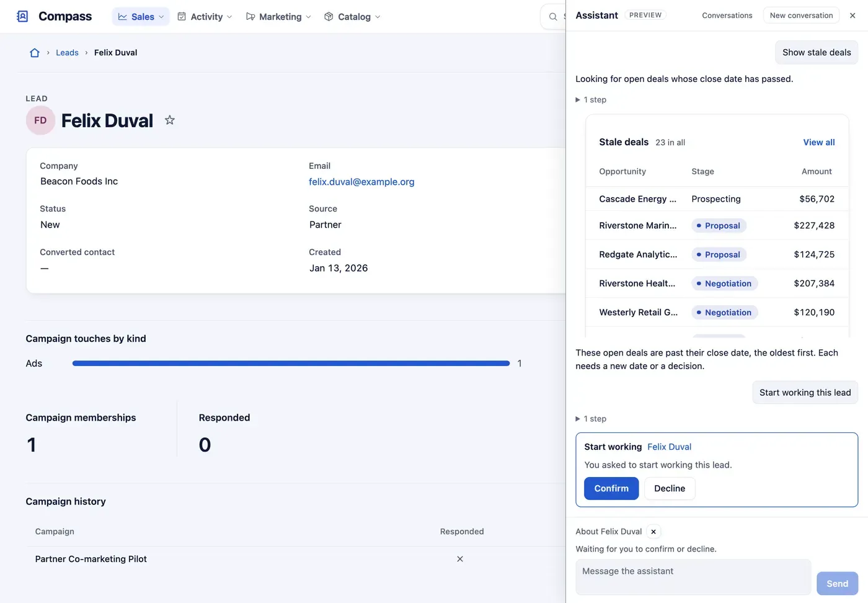Click the Stage column header
Image resolution: width=868 pixels, height=603 pixels.
(702, 172)
